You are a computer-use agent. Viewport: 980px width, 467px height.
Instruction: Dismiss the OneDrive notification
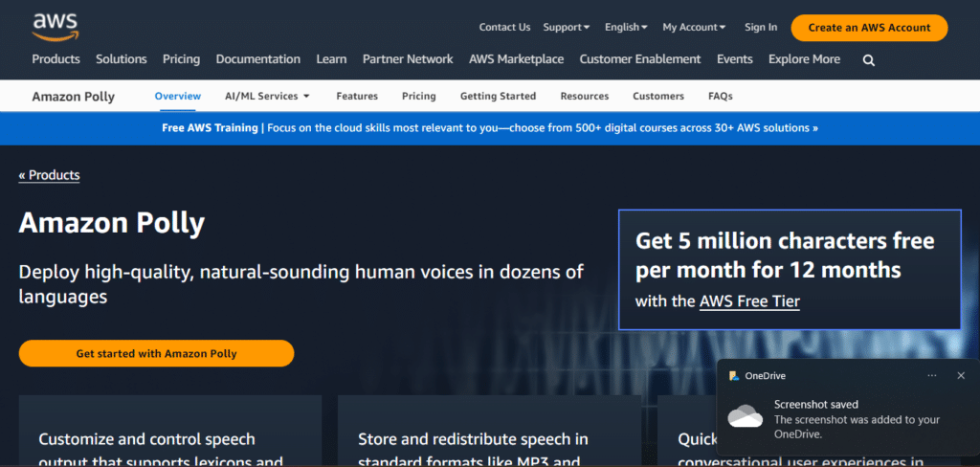click(x=961, y=376)
